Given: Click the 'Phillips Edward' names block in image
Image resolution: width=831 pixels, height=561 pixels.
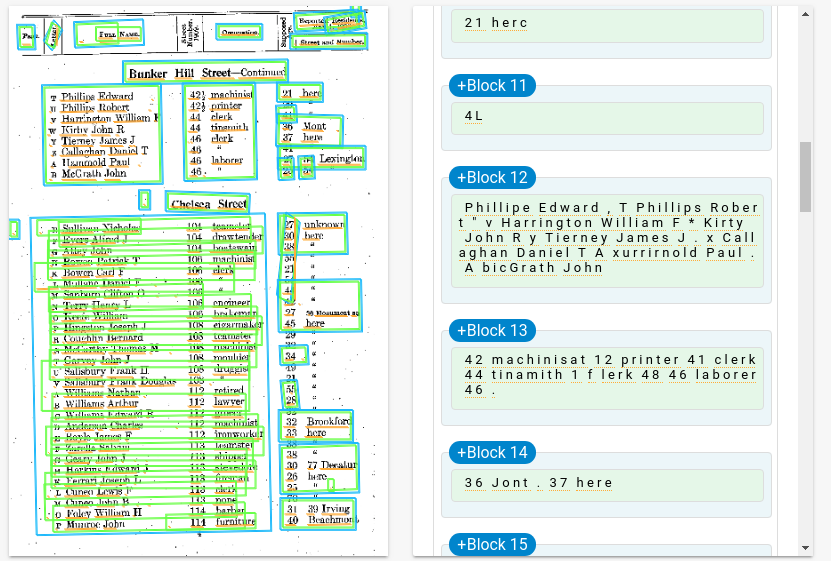Looking at the screenshot, I should 102,135.
